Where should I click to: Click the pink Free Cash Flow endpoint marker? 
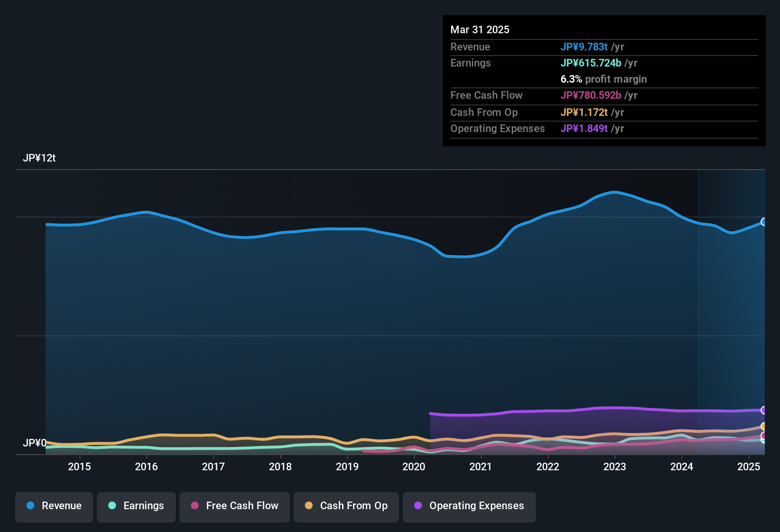point(764,436)
